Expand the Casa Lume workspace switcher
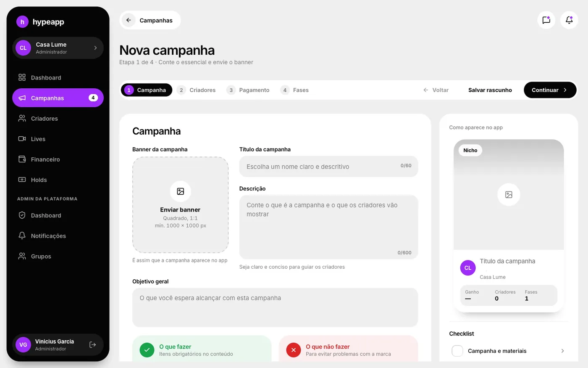The image size is (588, 368). click(x=58, y=48)
